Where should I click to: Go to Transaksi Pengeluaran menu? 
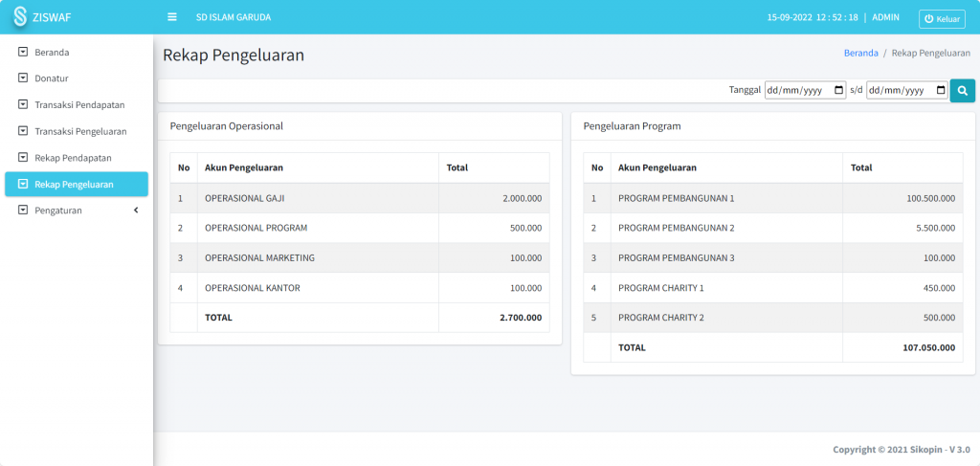pos(77,131)
